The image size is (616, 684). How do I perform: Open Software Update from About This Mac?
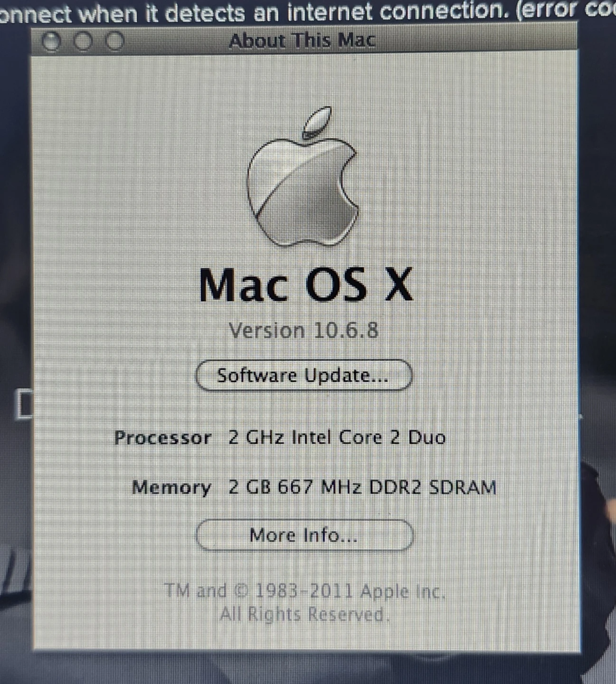[x=303, y=375]
